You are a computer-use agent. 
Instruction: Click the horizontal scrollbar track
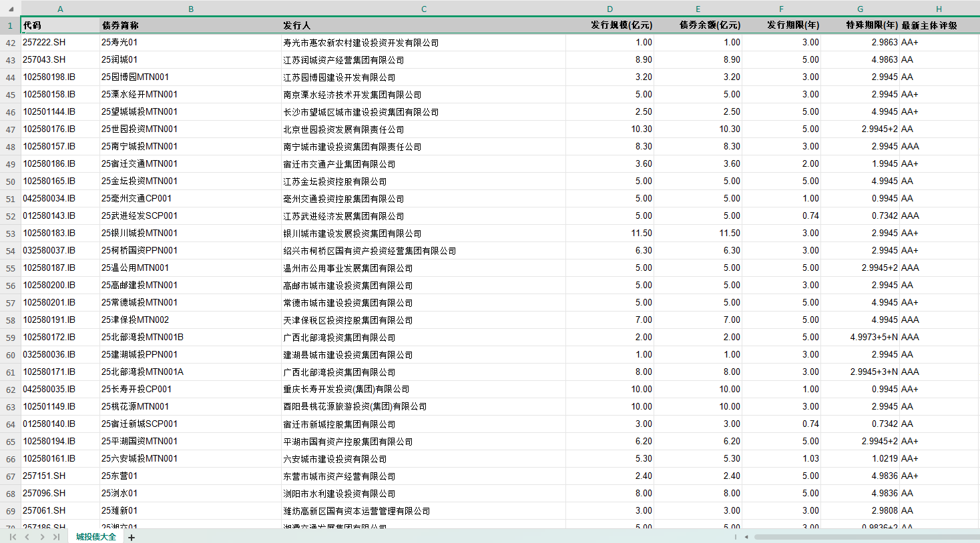865,537
